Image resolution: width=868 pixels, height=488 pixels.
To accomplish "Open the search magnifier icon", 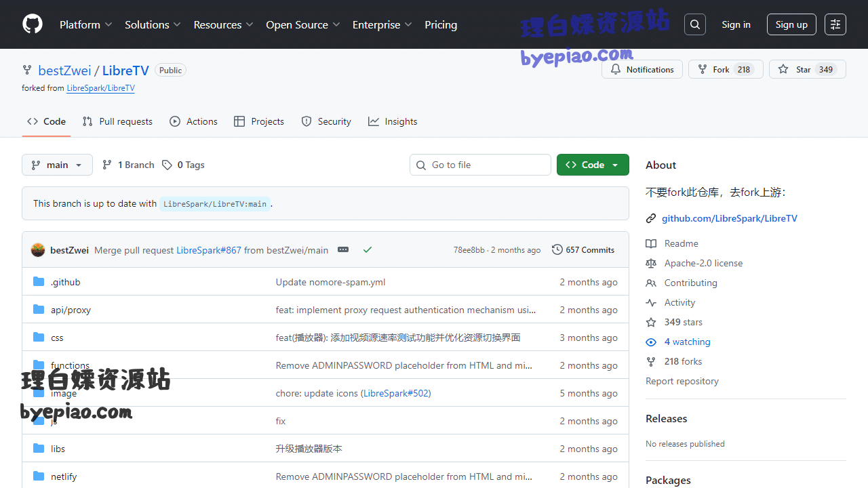I will point(695,24).
